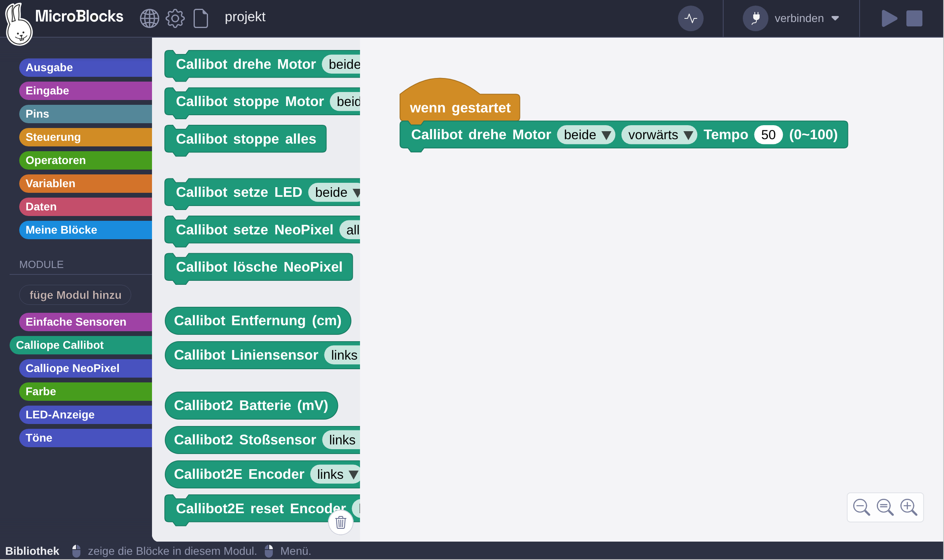Open the Calliope Callibot module

coord(81,345)
